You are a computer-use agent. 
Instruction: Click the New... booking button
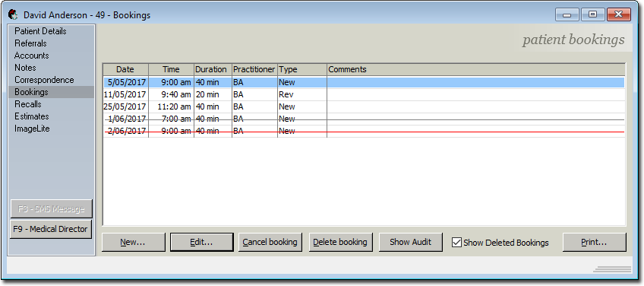(x=133, y=242)
